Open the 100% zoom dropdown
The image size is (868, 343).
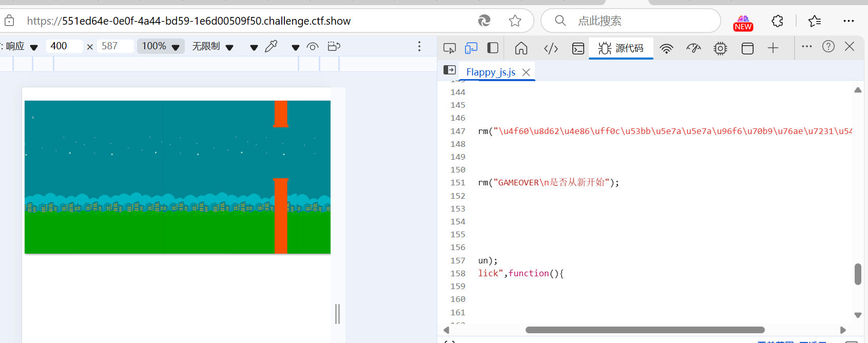[161, 46]
